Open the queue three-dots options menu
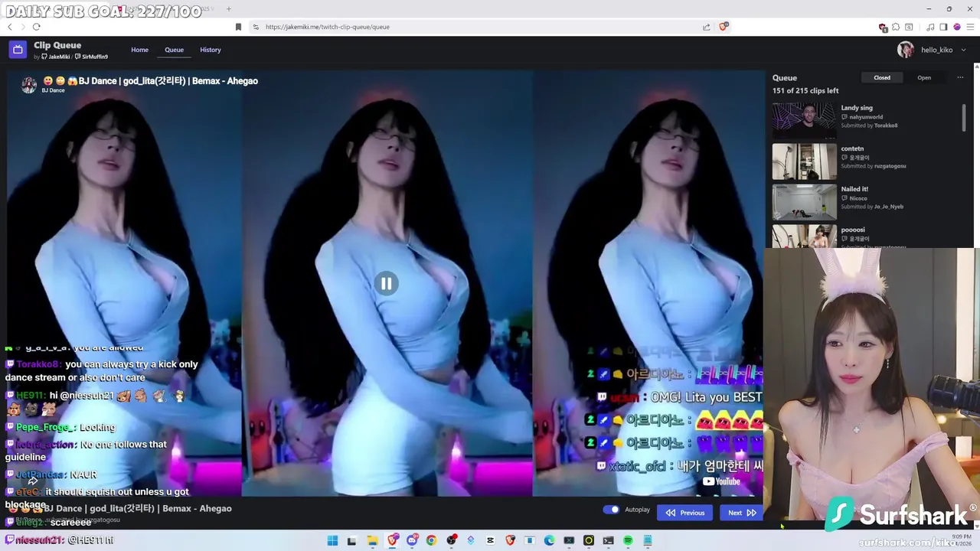 [960, 77]
